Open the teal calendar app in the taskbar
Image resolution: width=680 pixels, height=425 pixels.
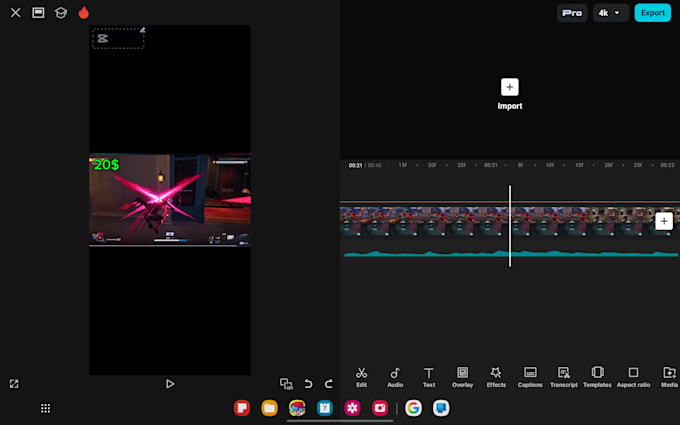(x=325, y=408)
